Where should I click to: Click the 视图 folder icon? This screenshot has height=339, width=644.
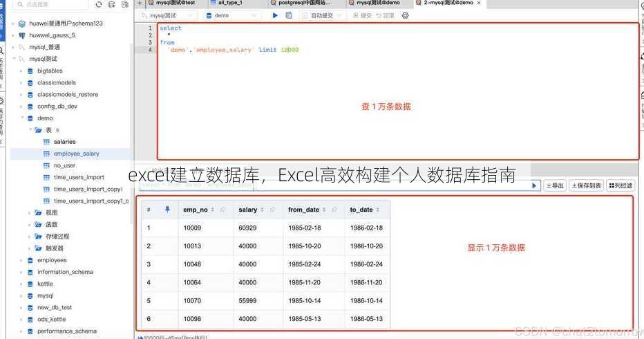click(x=38, y=212)
